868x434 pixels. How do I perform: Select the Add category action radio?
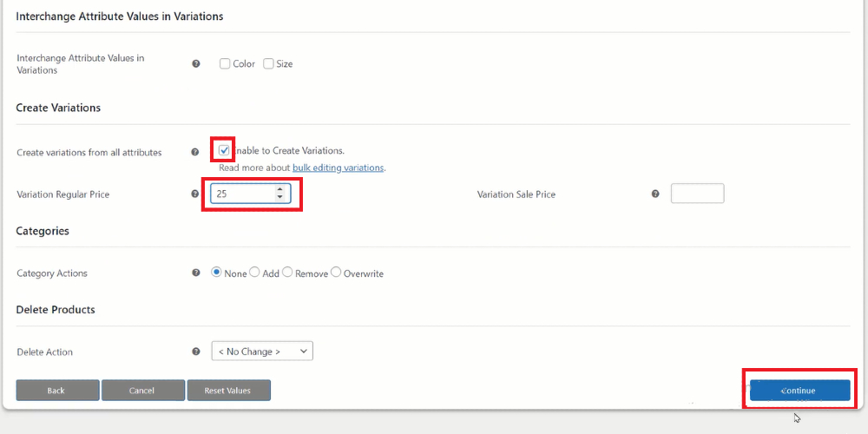coord(254,273)
